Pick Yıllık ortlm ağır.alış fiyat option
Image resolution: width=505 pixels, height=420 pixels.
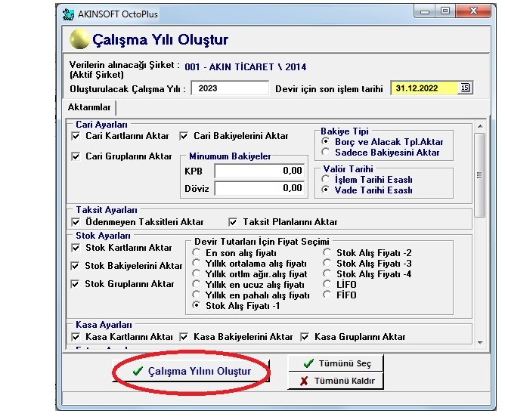pyautogui.click(x=196, y=273)
